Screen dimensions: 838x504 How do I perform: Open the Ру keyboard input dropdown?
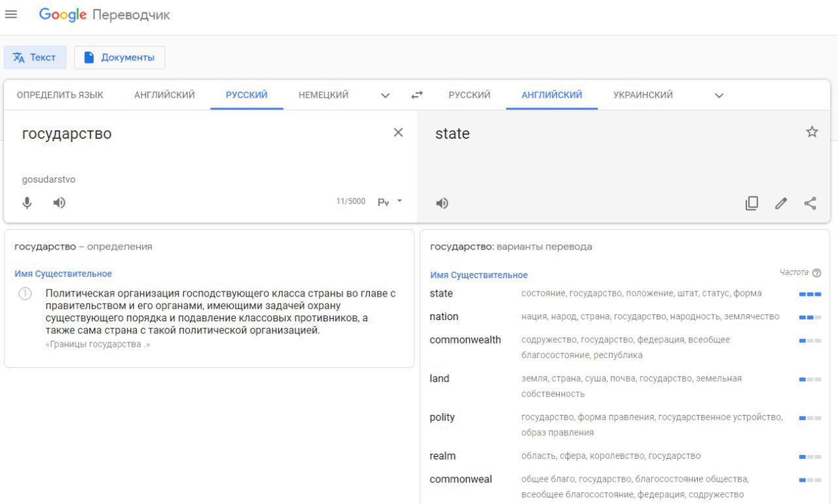coord(390,202)
